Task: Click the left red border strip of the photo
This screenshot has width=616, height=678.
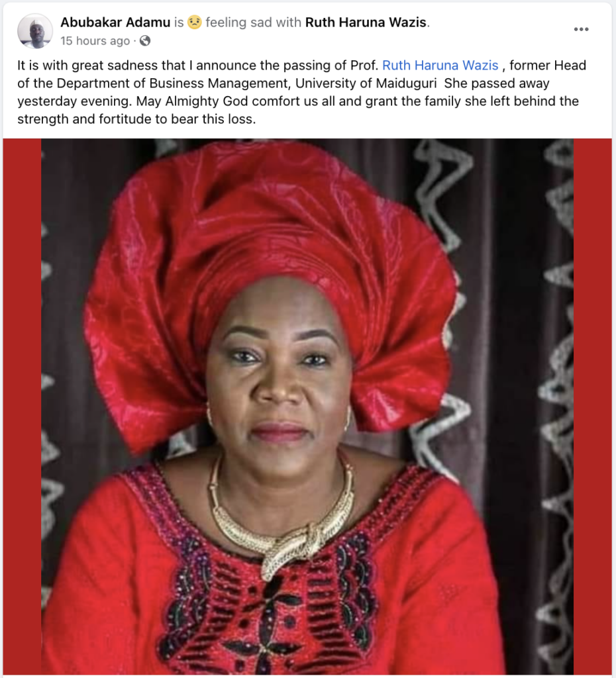Action: tap(22, 407)
